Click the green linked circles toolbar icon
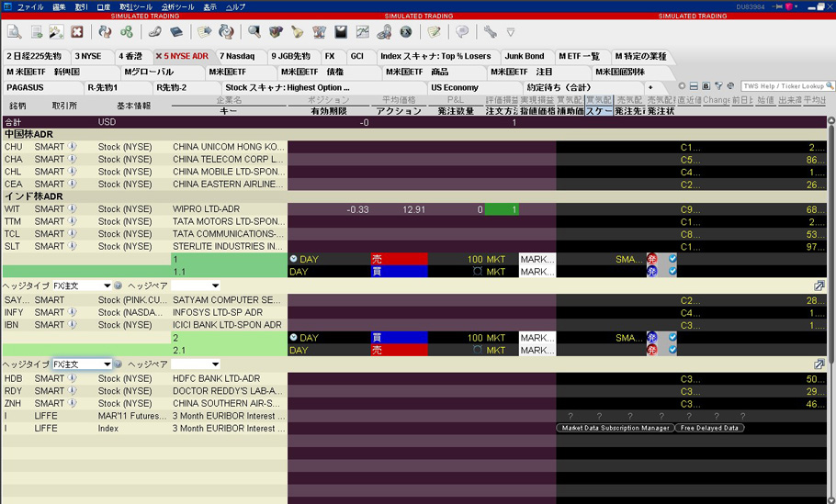This screenshot has height=504, width=836. pos(127,32)
